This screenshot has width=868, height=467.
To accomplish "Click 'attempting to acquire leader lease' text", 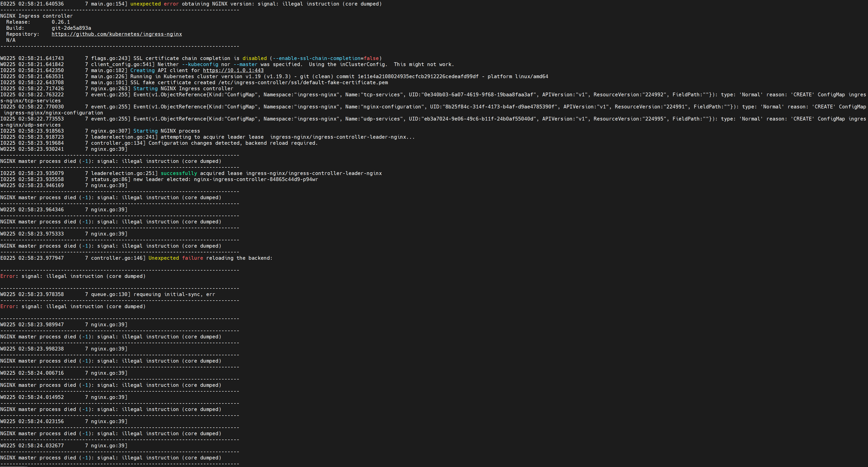I will [x=212, y=137].
